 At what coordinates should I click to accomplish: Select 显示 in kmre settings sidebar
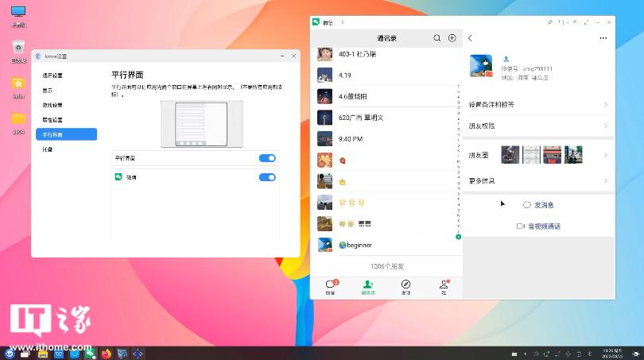(x=67, y=91)
